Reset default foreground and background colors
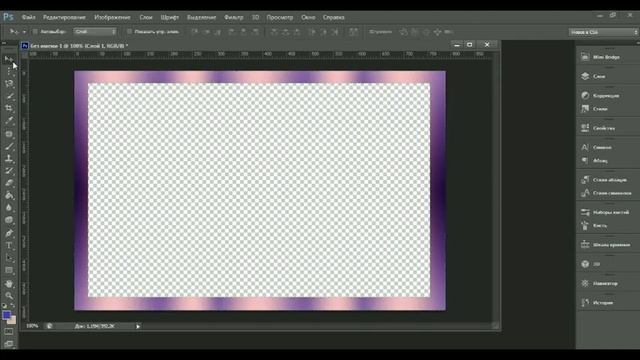This screenshot has height=360, width=640. [x=4, y=306]
